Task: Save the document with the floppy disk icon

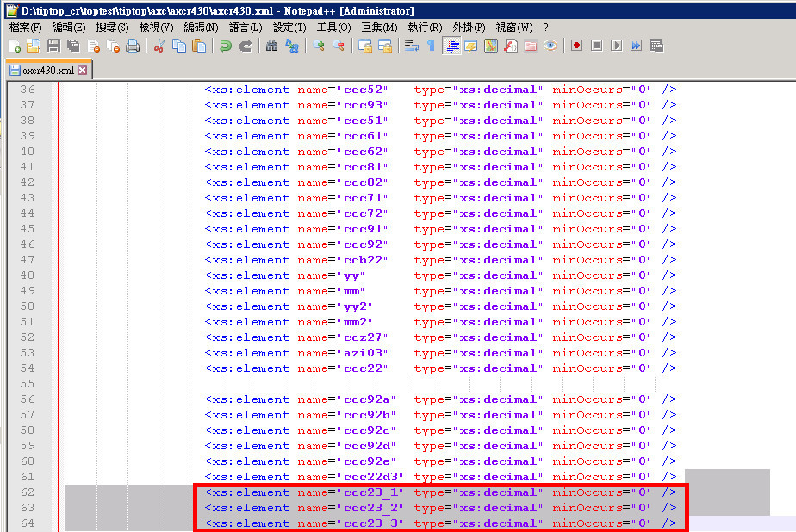Action: click(x=53, y=46)
